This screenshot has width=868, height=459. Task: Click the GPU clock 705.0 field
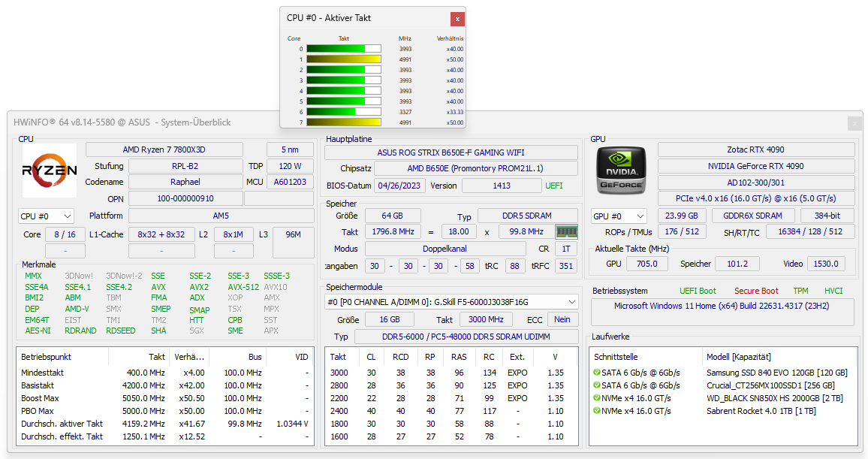point(646,264)
